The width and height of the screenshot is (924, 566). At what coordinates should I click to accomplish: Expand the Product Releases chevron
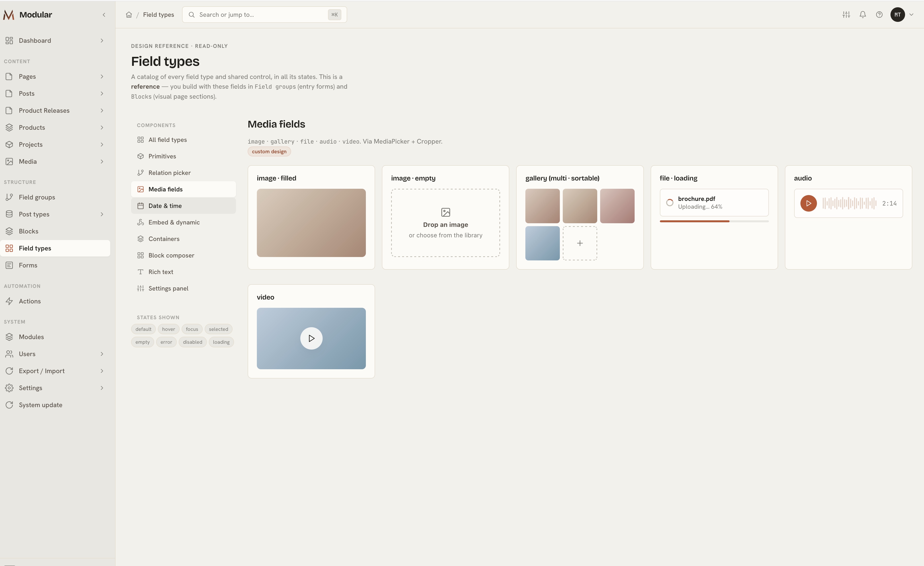click(x=102, y=110)
